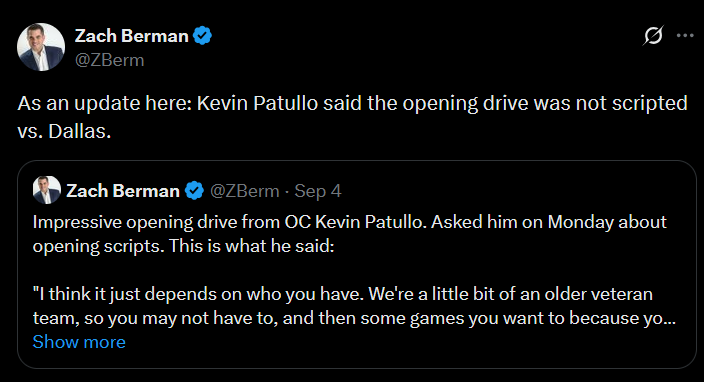Image resolution: width=704 pixels, height=382 pixels.
Task: Click the truncation ellipsis after "because yo"
Action: coord(670,319)
